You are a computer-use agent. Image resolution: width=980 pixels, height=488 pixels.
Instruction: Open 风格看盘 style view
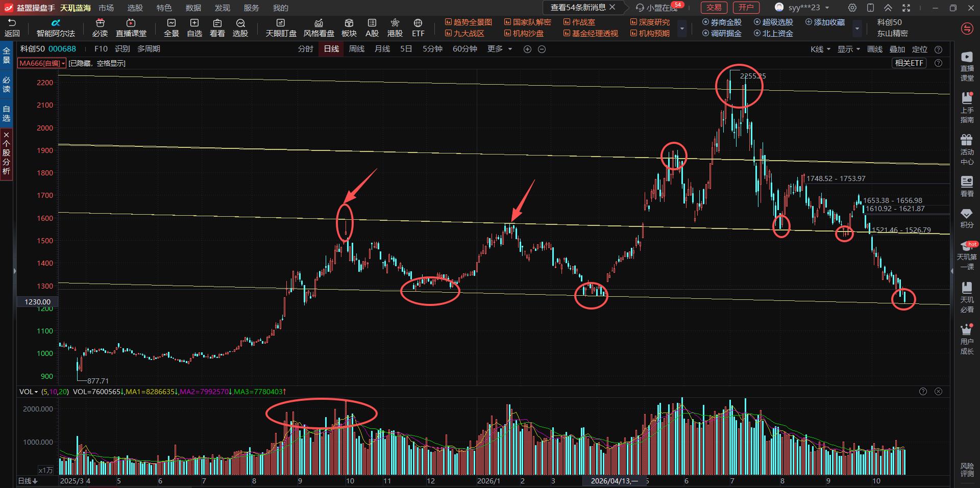[319, 28]
